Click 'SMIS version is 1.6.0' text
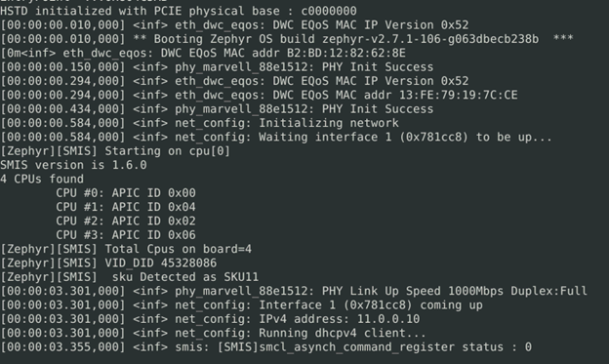Screen dimensions: 609x364 (73, 165)
